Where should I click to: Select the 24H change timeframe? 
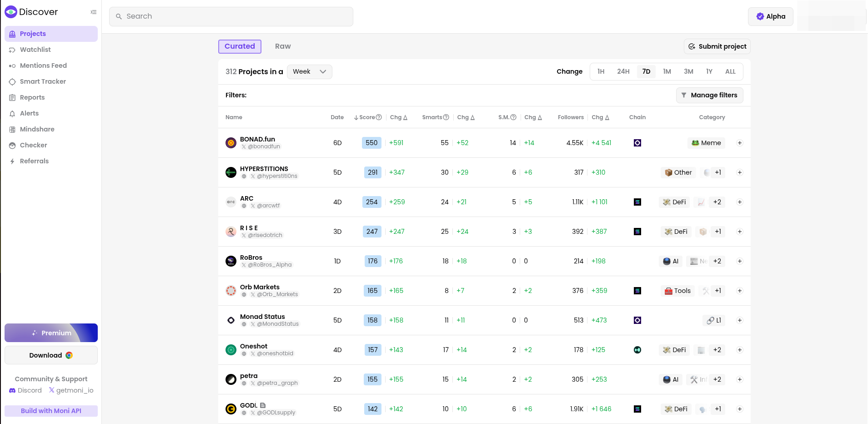(x=623, y=71)
